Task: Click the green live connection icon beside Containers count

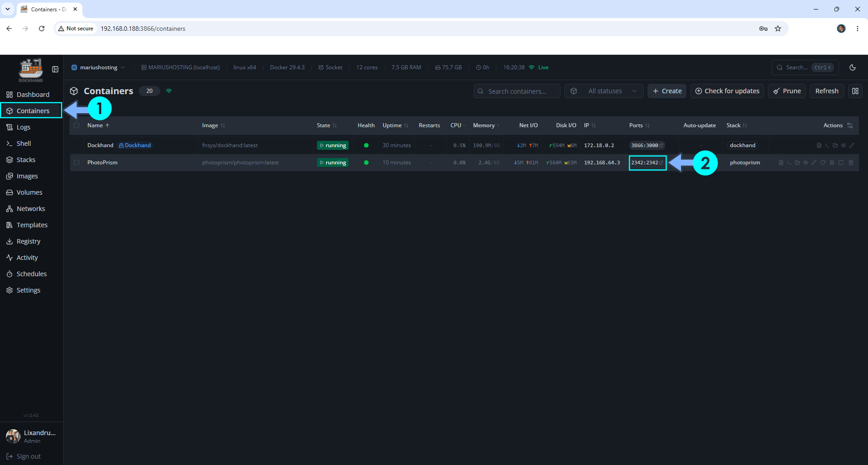Action: (169, 91)
